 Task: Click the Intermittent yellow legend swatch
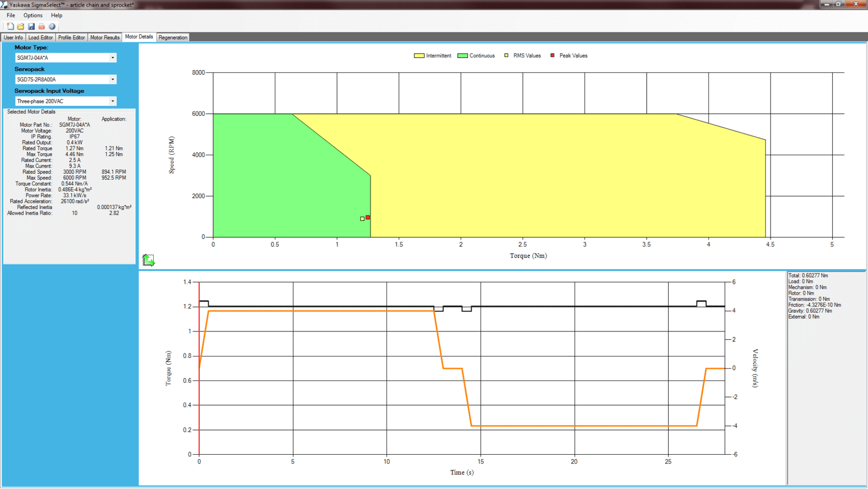[x=419, y=56]
